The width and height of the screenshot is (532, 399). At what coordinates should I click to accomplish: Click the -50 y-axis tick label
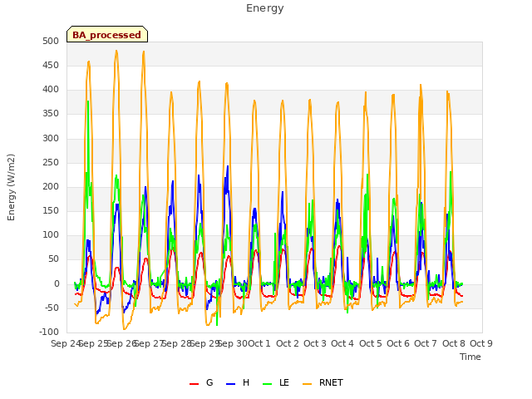(x=52, y=308)
